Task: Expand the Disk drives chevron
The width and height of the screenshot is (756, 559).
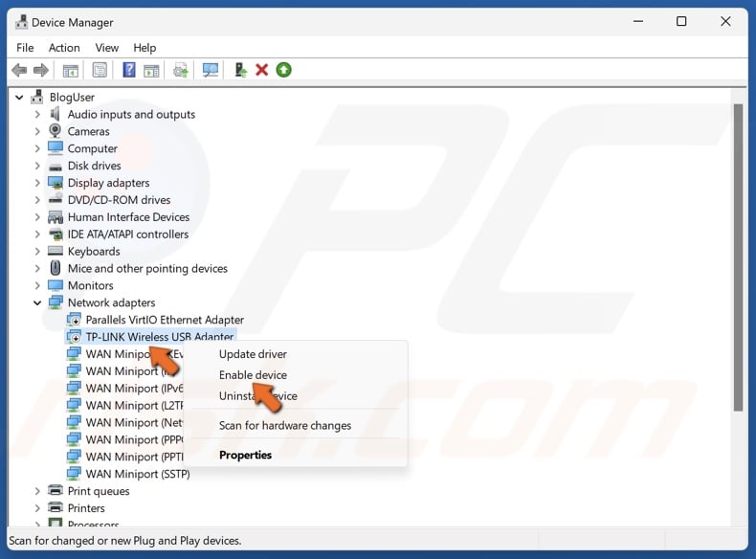Action: (x=37, y=166)
